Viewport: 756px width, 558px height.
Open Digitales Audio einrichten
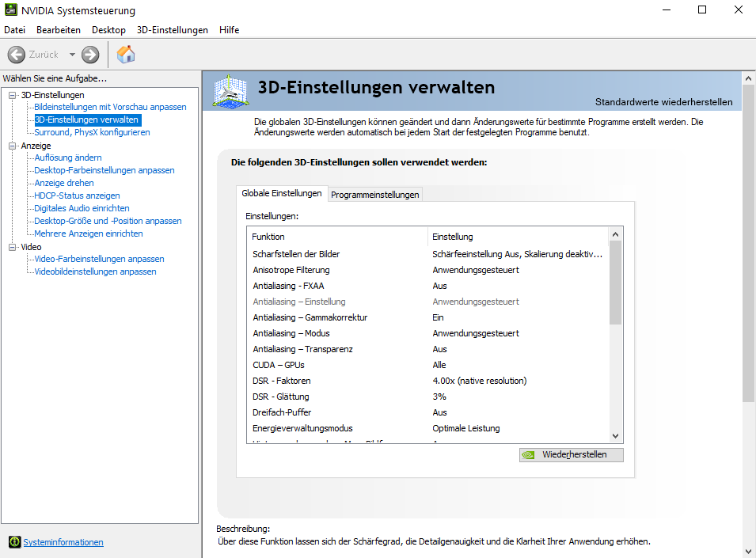(82, 208)
